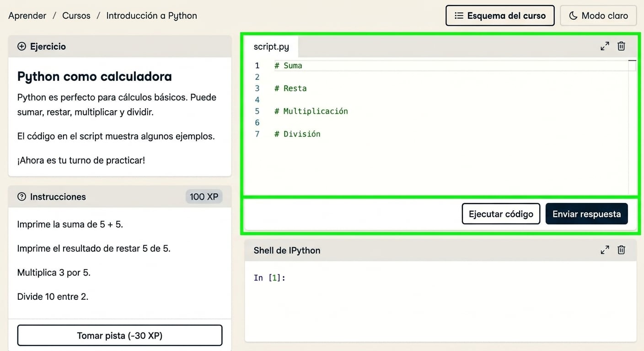Expand the Shell de IPython panel

tap(605, 250)
